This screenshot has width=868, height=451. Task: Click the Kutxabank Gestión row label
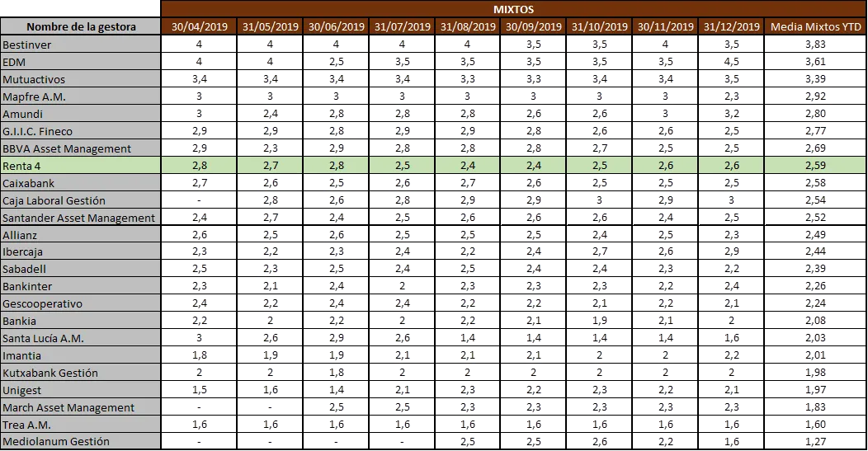[81, 373]
